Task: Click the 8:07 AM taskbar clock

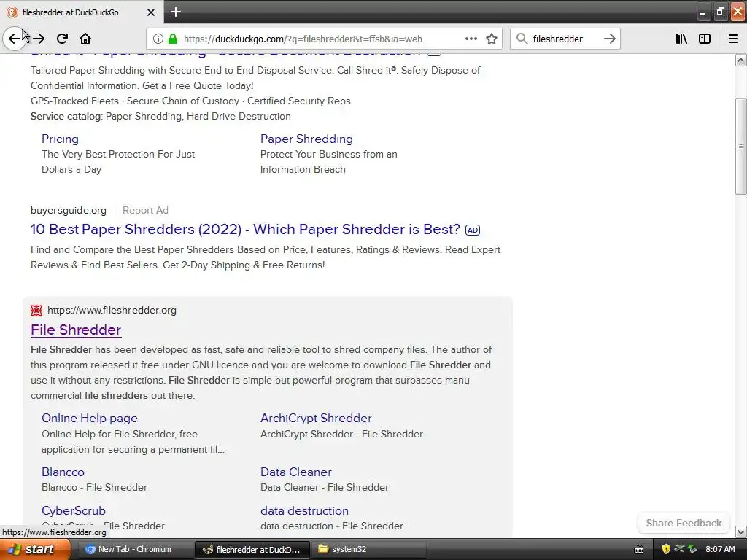Action: [x=720, y=550]
